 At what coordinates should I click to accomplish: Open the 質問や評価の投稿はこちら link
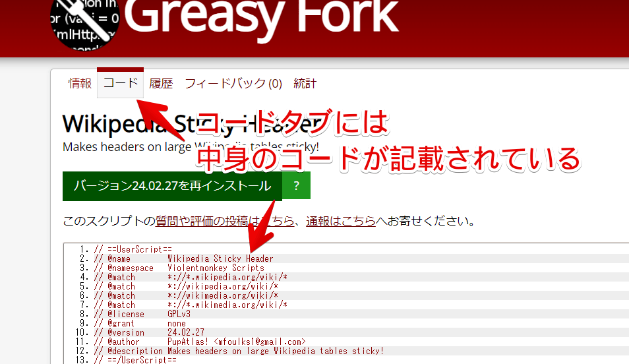tap(225, 221)
